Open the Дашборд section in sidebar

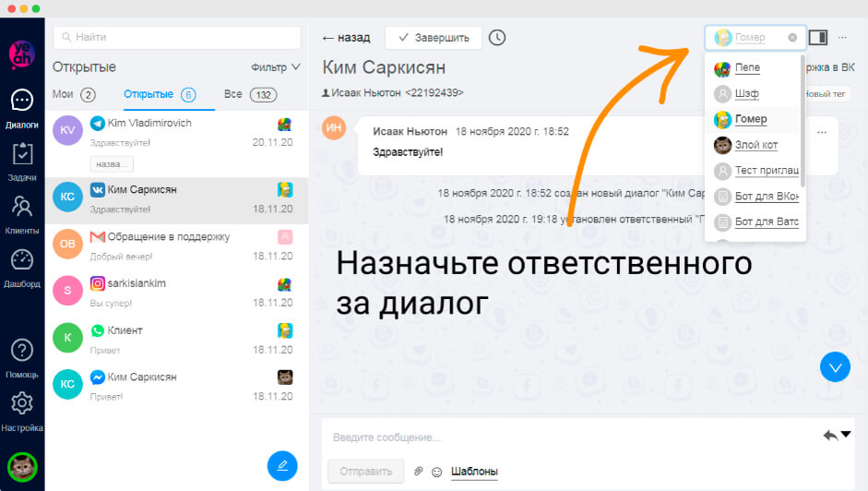21,269
